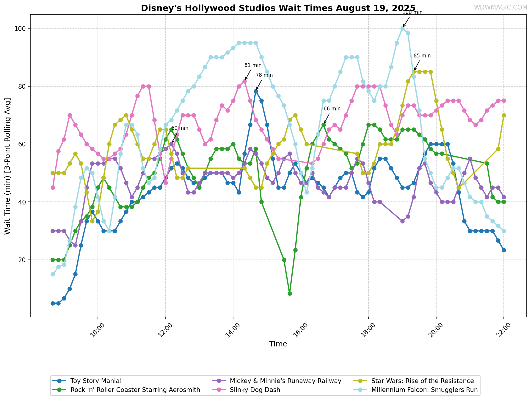
Task: Click the Millennium Falcon 100-minute peak data point
Action: point(402,28)
